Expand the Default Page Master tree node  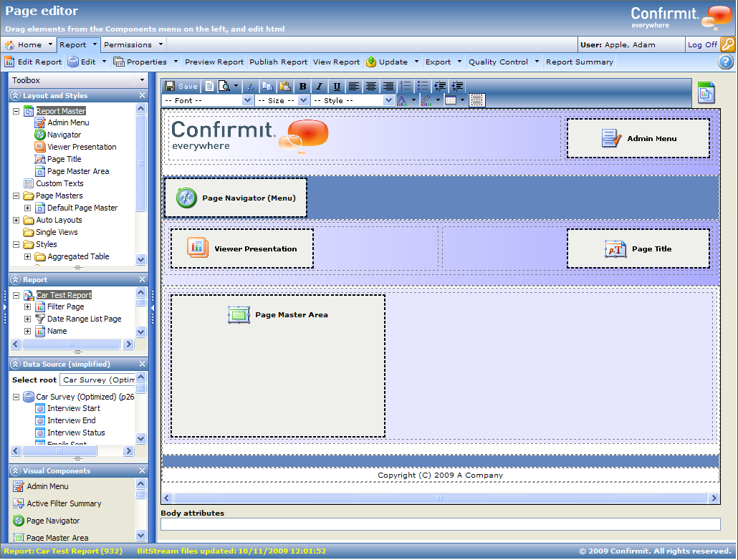click(28, 208)
